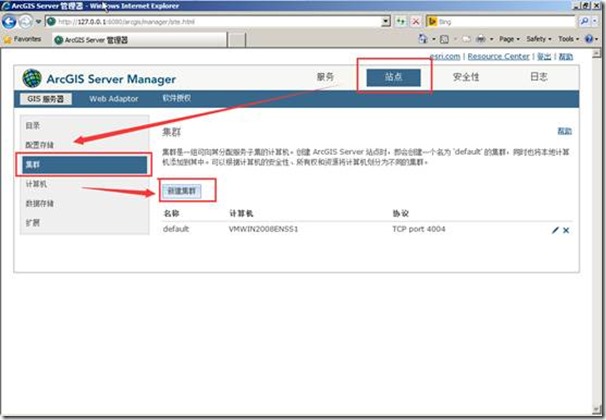Open the 软件授权 sub-tab
The image size is (606, 420).
176,99
